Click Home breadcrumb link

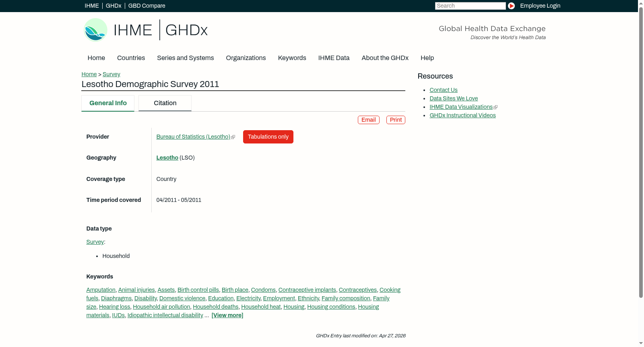tap(89, 74)
